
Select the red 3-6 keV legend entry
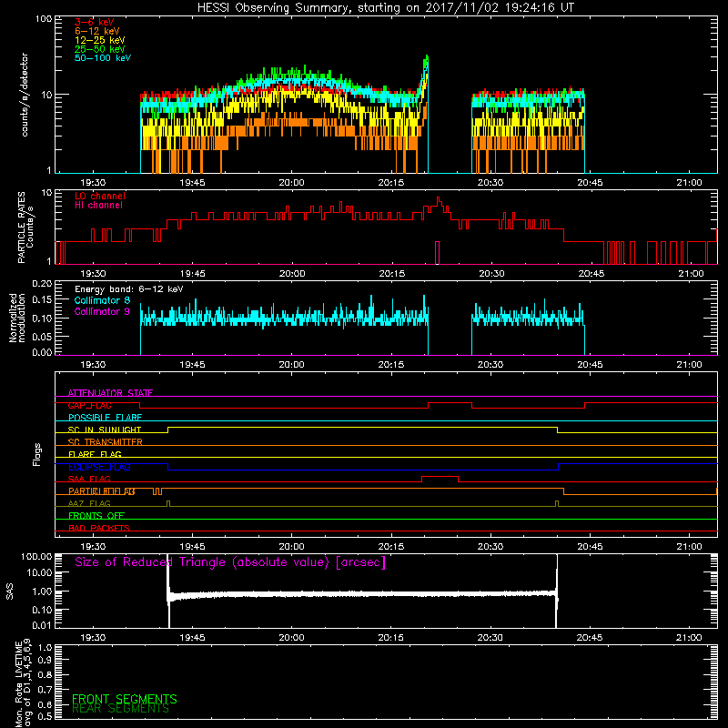[95, 22]
